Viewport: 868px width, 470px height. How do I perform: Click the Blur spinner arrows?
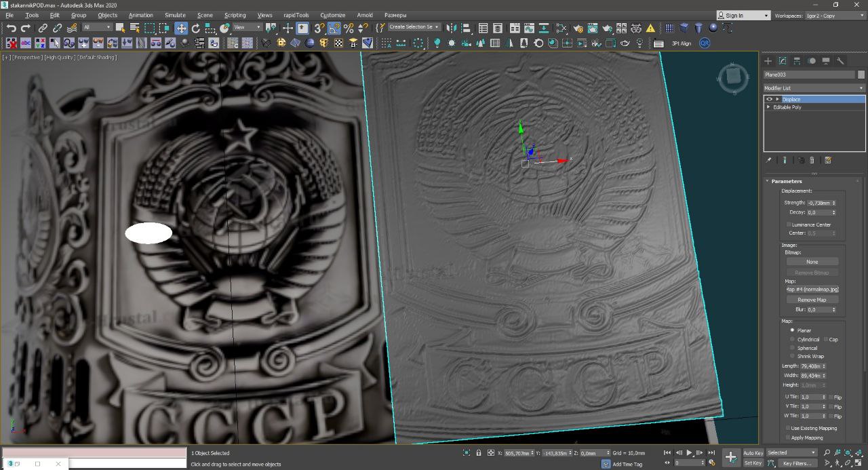(834, 309)
